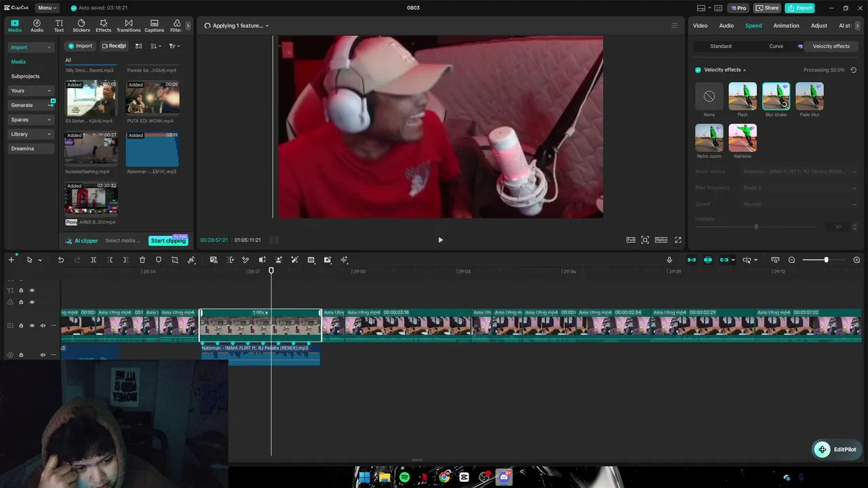The image size is (868, 488).
Task: Open Spotify from the taskbar
Action: tap(404, 477)
